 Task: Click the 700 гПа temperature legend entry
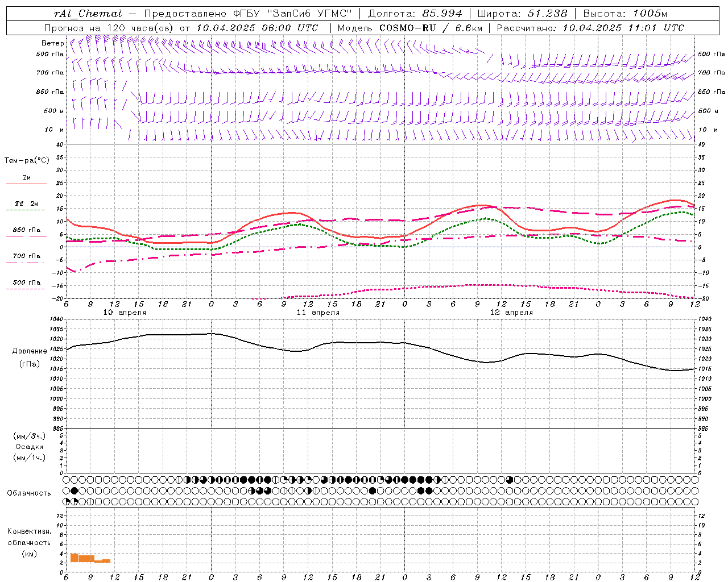pyautogui.click(x=26, y=259)
